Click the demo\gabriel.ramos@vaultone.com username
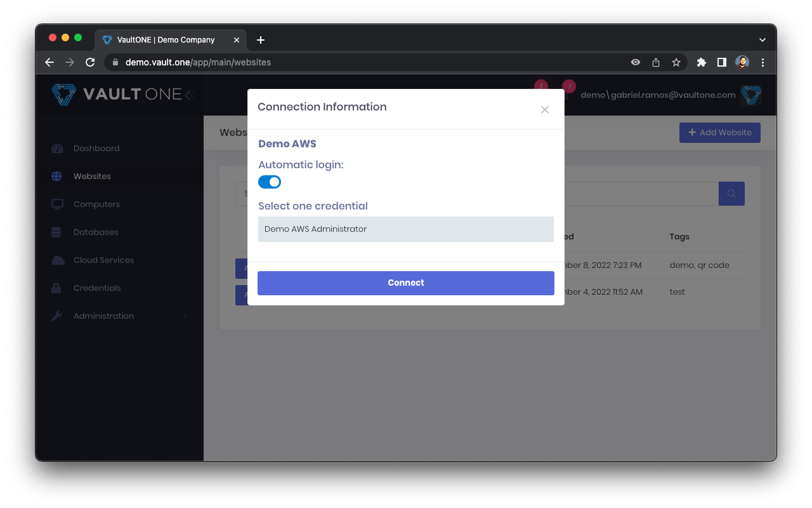Screen dimensions: 812x508 click(658, 95)
